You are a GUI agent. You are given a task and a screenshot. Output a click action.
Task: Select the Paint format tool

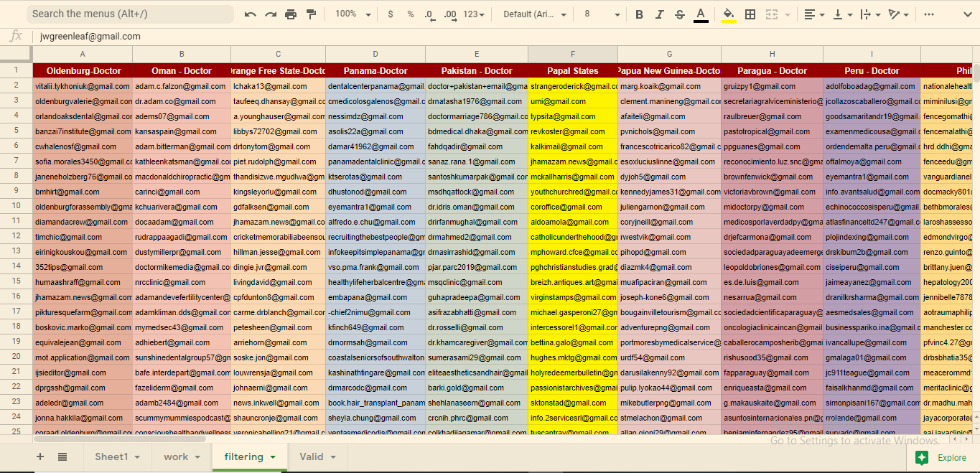click(x=310, y=14)
